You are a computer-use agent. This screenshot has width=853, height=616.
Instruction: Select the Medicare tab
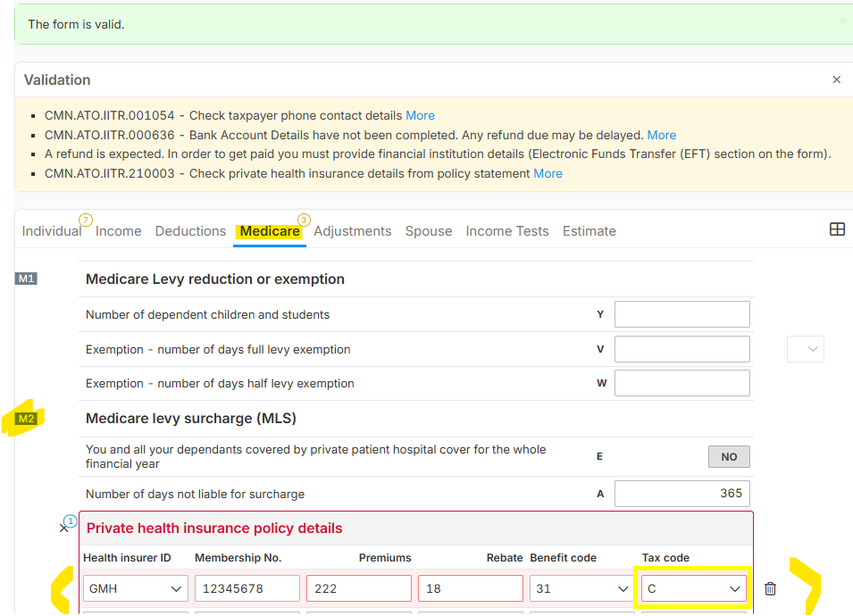tap(270, 231)
